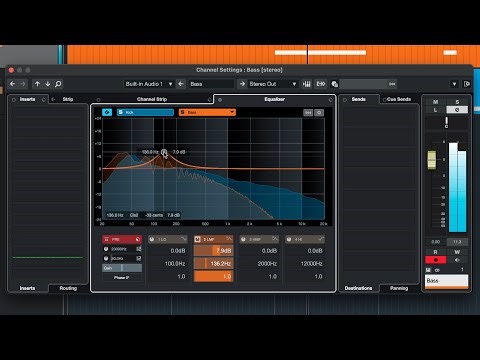The image size is (480, 360).
Task: Click the PRE filter section label
Action: coord(116,239)
